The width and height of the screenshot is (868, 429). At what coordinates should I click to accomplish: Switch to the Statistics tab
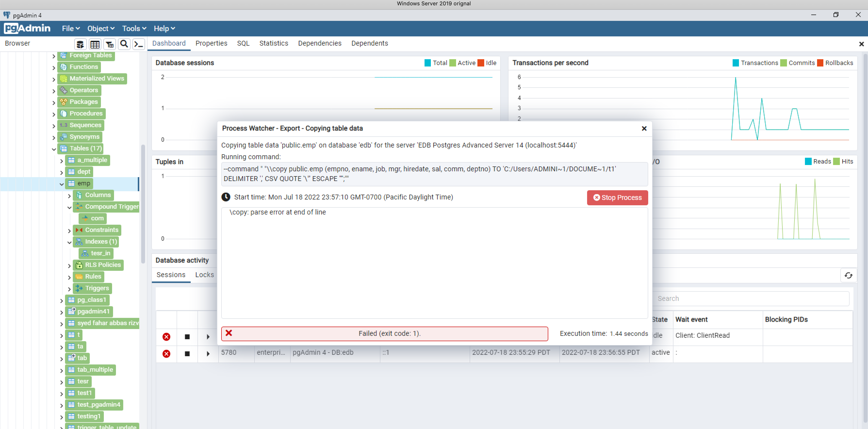coord(274,43)
